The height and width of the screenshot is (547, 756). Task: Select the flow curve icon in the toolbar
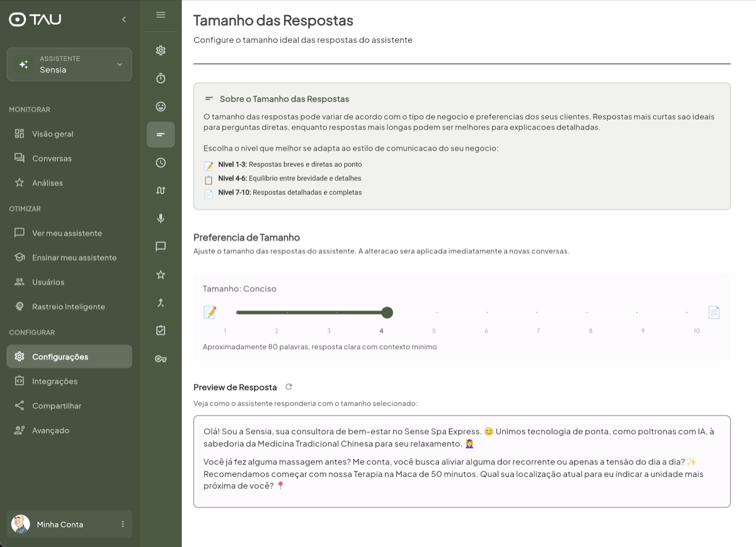click(x=161, y=190)
